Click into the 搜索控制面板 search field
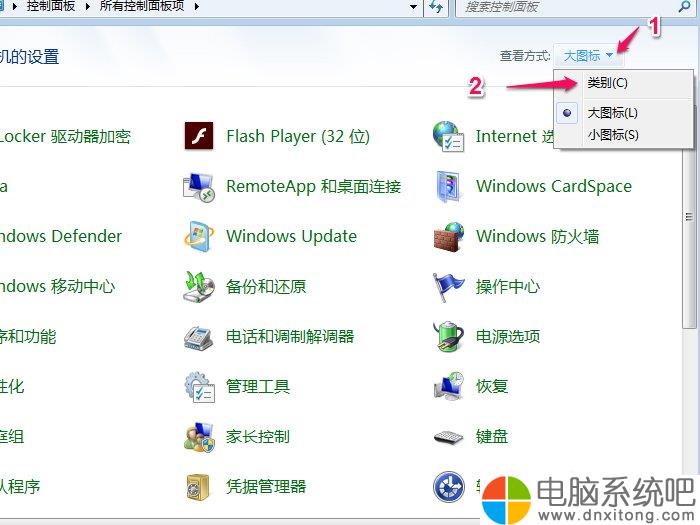Viewport: 700px width, 525px height. (567, 7)
